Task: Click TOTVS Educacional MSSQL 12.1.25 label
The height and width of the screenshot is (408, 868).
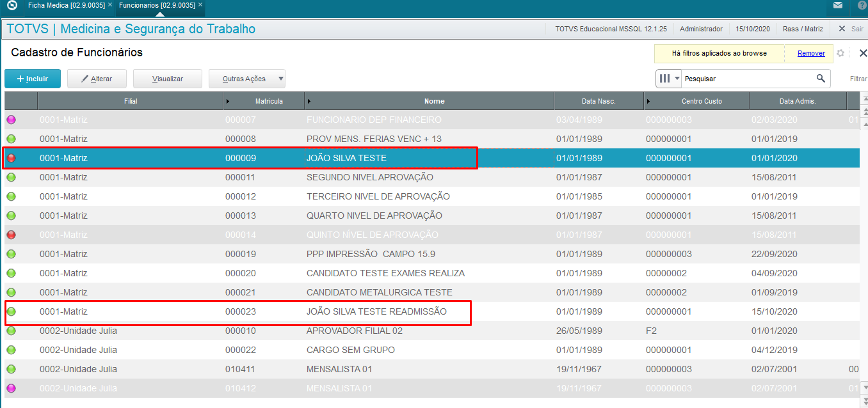Action: [611, 29]
